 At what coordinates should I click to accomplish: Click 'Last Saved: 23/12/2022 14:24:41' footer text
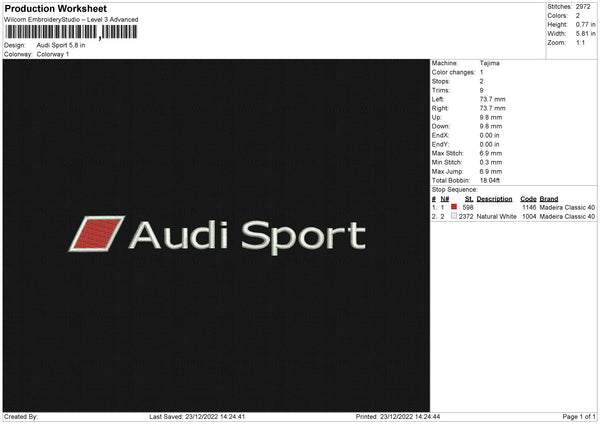coord(197,417)
